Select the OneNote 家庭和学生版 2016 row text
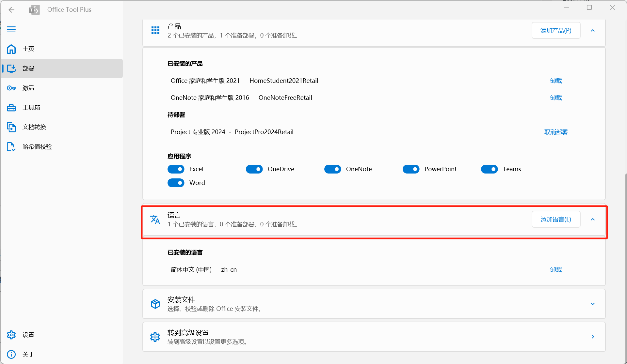The height and width of the screenshot is (364, 627). click(241, 98)
